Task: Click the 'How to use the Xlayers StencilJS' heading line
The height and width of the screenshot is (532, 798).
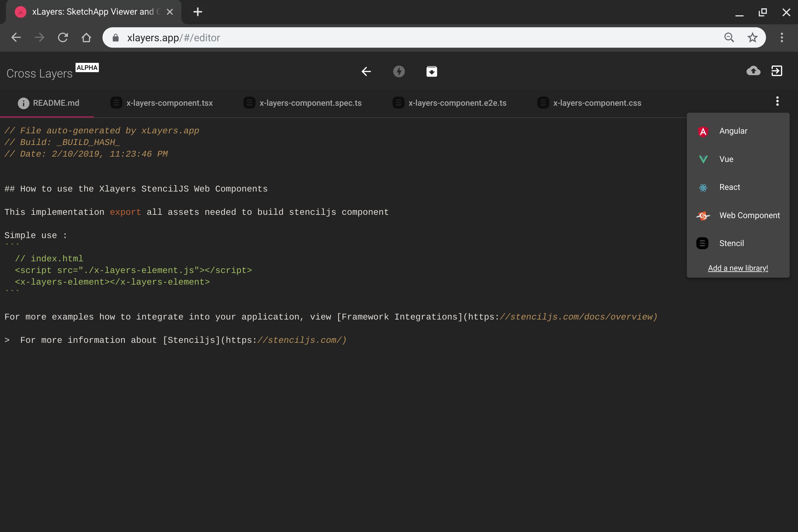Action: (x=136, y=189)
